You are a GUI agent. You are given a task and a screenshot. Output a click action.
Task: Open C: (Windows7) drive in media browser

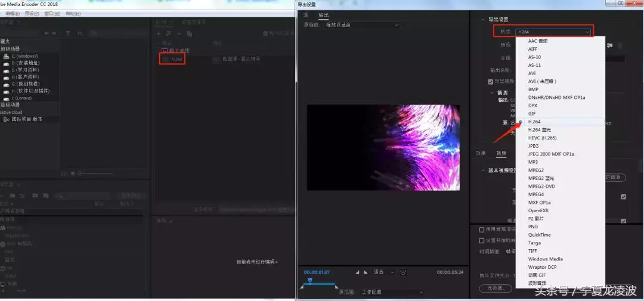[24, 56]
